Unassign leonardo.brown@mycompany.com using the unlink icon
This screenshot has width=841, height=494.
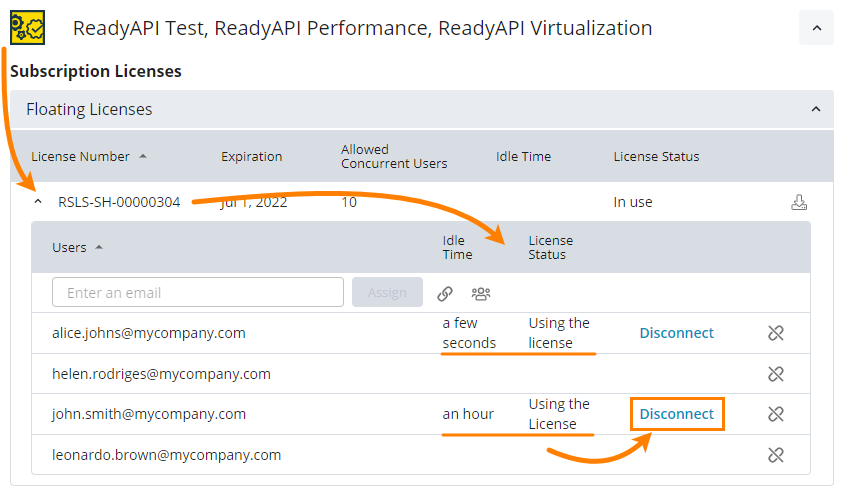point(775,455)
